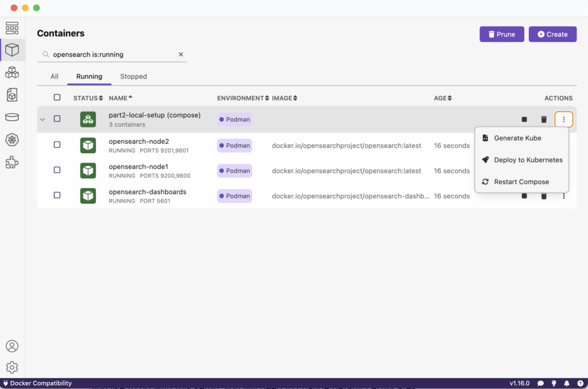The width and height of the screenshot is (588, 389).
Task: Click the opensearch-dashboards container status icon
Action: [x=88, y=196]
